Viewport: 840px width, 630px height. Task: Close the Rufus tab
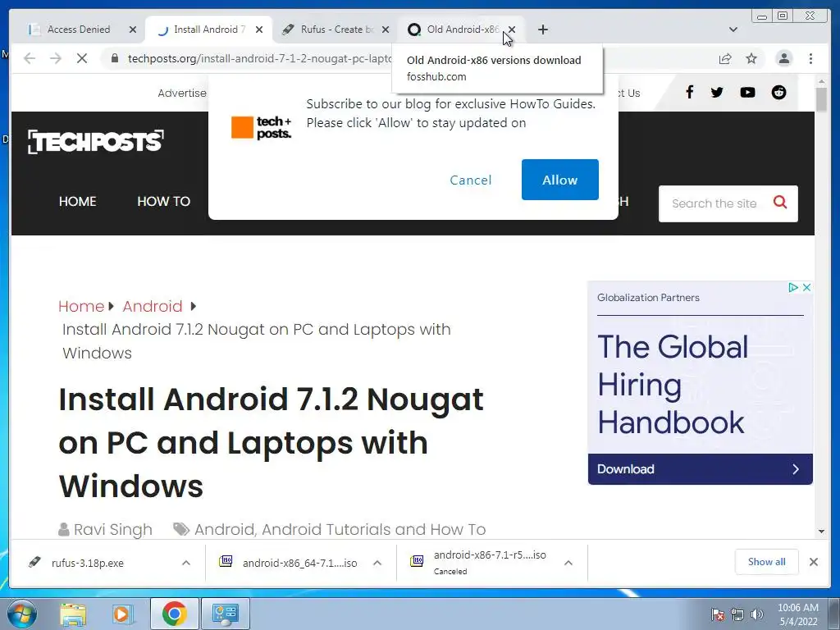[386, 30]
